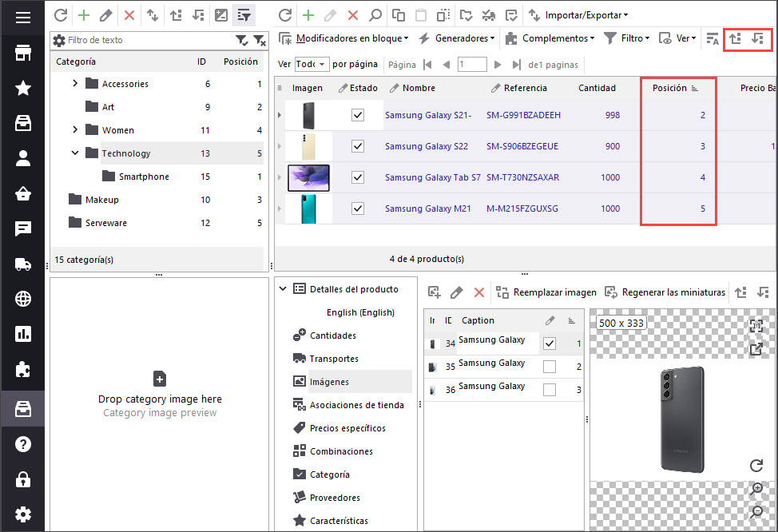
Task: Toggle status checkbox for Samsung Galaxy Tab S7
Action: (x=357, y=177)
